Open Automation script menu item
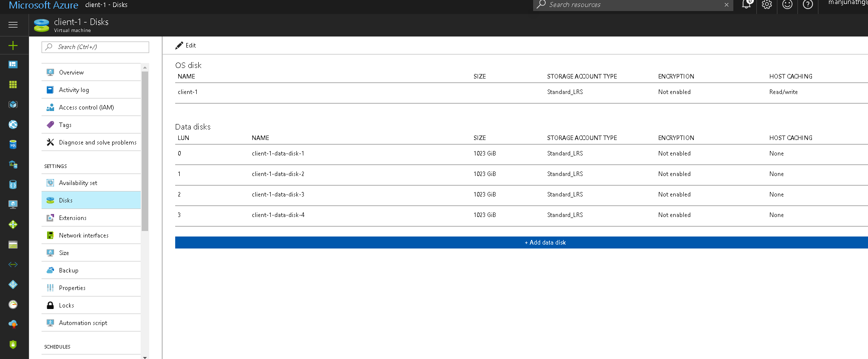 click(91, 323)
